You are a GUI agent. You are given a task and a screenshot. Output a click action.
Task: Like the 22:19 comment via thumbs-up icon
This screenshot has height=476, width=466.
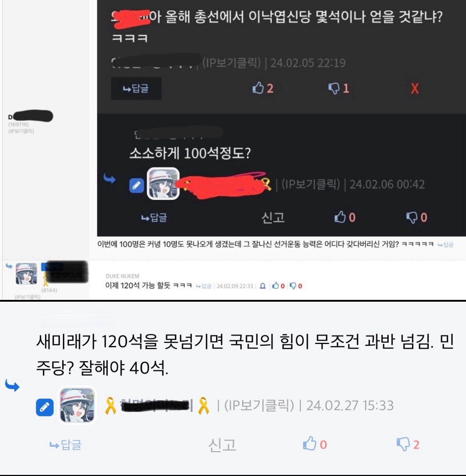click(258, 88)
